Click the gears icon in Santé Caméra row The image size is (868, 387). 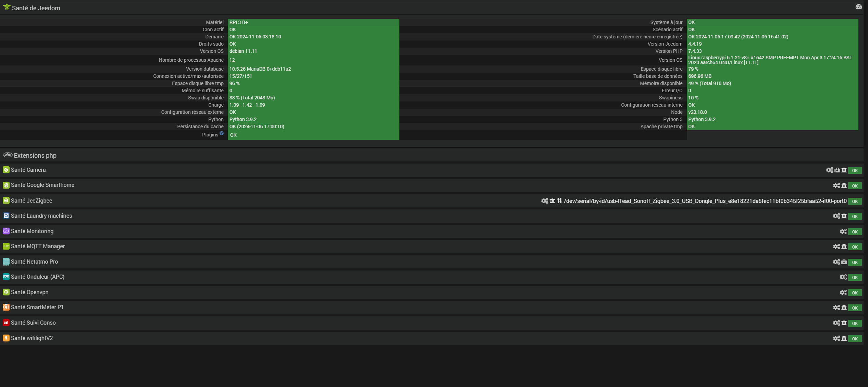pyautogui.click(x=829, y=170)
